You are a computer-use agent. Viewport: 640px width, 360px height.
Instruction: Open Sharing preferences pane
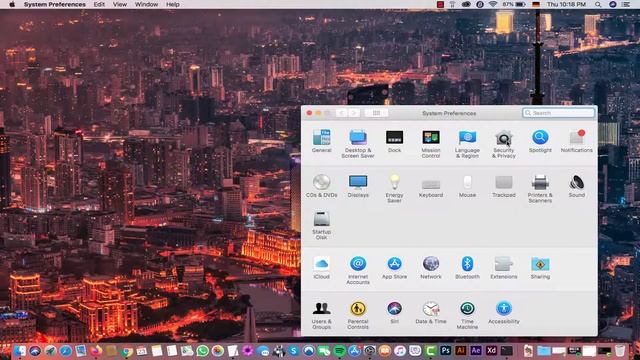point(540,268)
